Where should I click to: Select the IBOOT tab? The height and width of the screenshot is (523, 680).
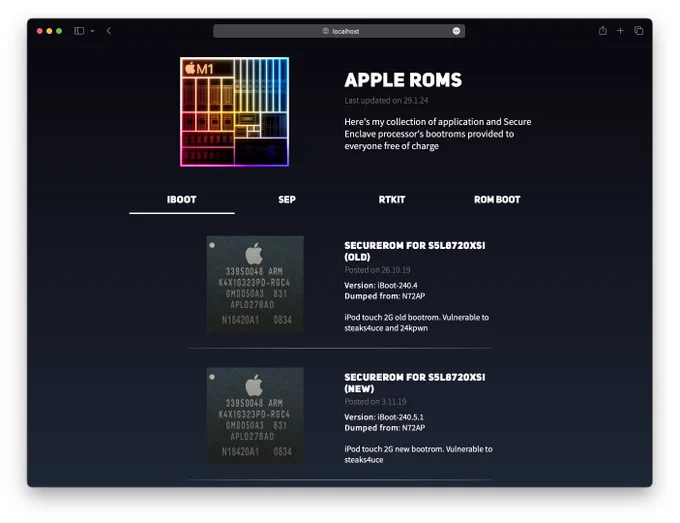[x=182, y=199]
